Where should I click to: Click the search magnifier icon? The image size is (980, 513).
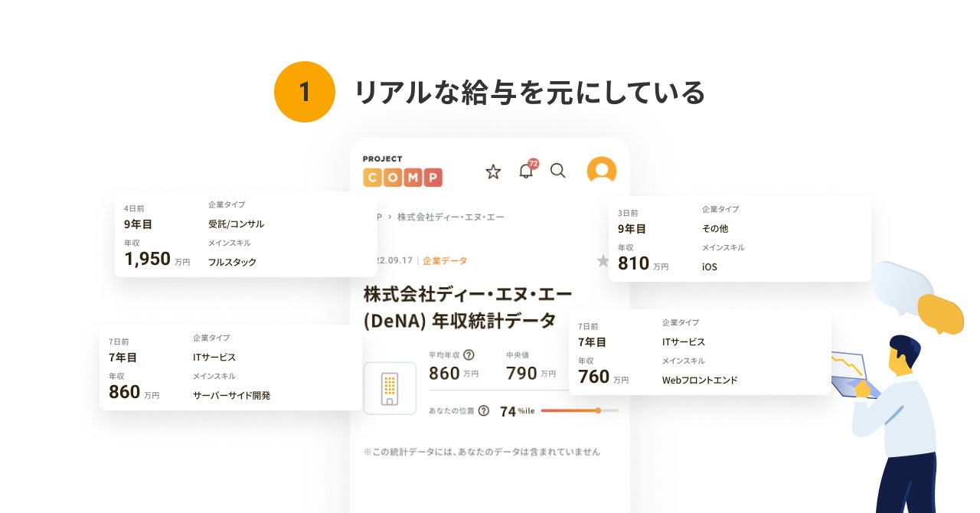coord(558,171)
